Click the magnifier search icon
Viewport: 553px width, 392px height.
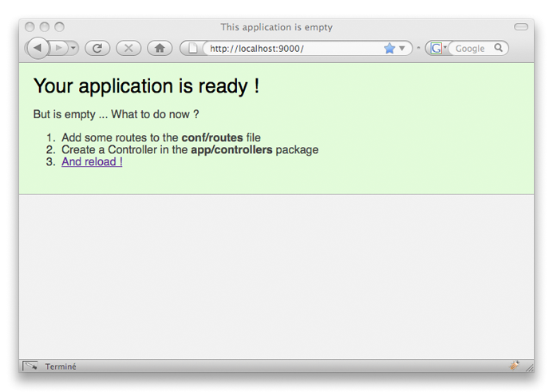coord(498,48)
